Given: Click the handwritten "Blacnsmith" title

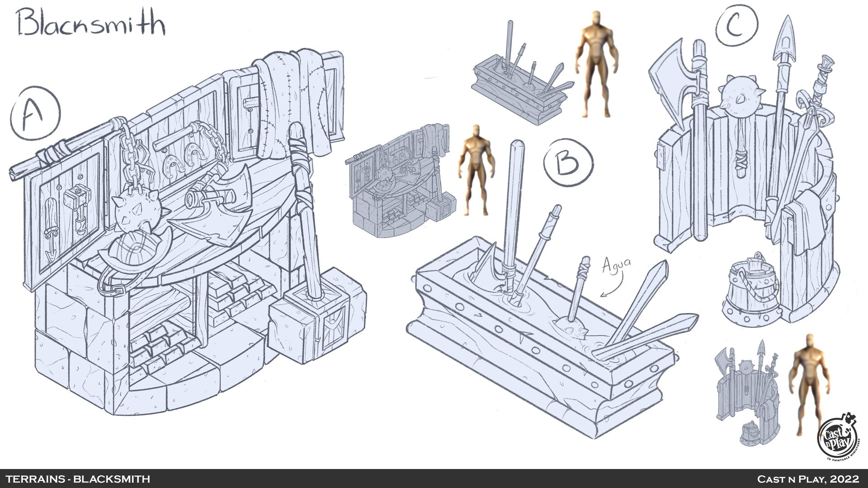Looking at the screenshot, I should click(91, 23).
